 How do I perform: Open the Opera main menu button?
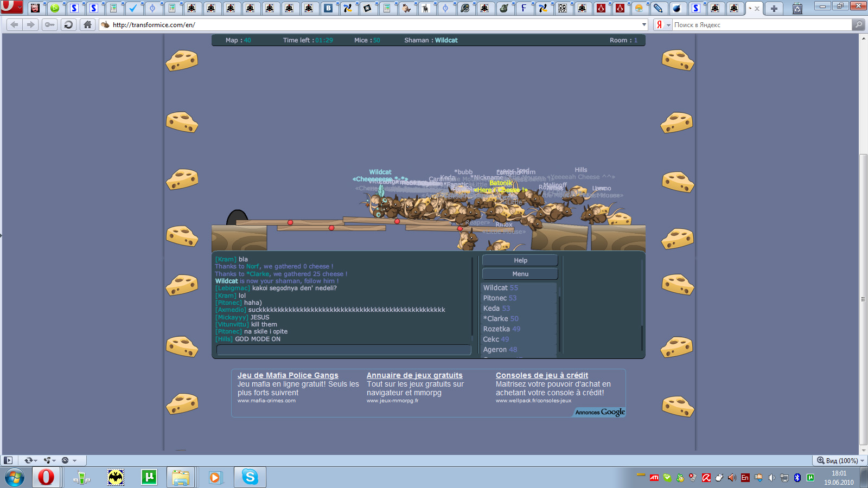point(11,7)
